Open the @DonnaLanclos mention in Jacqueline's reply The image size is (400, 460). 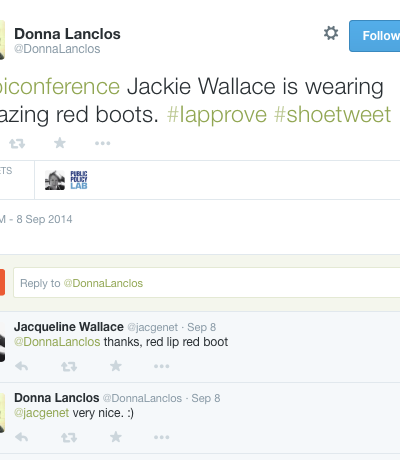[57, 342]
